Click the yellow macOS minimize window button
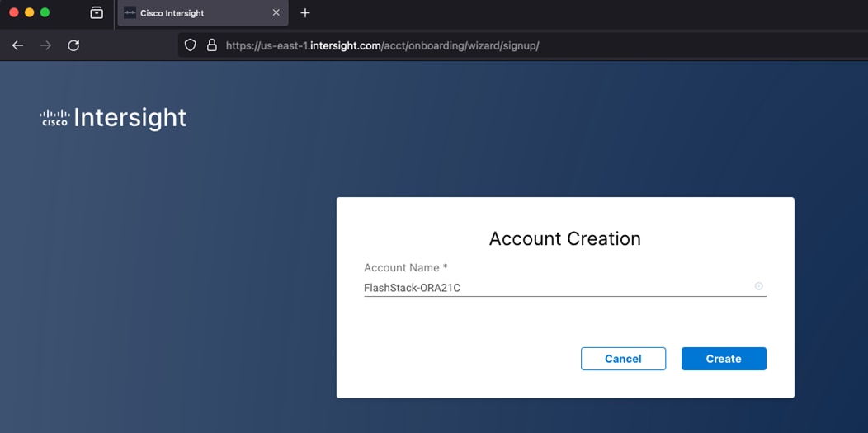The image size is (868, 433). 30,12
